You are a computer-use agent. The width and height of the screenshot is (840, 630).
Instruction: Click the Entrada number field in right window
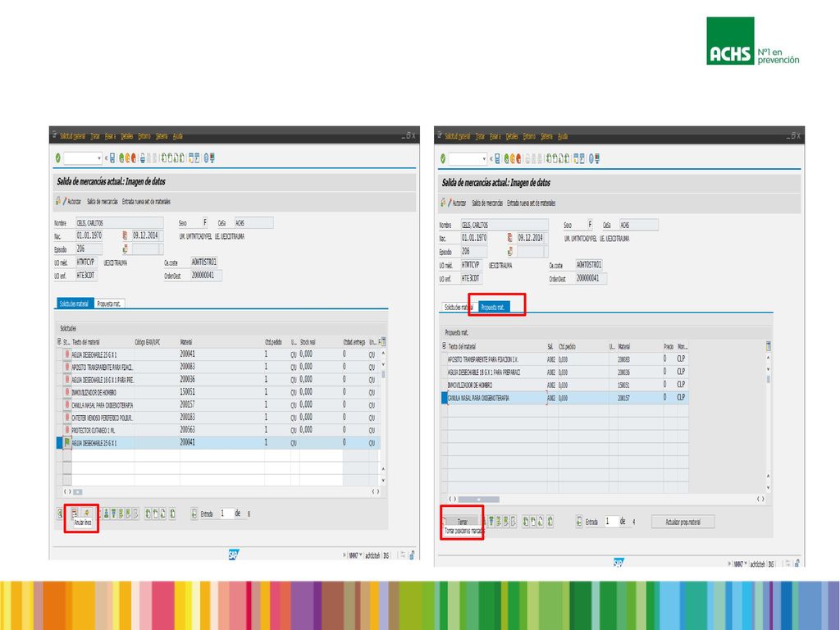612,521
